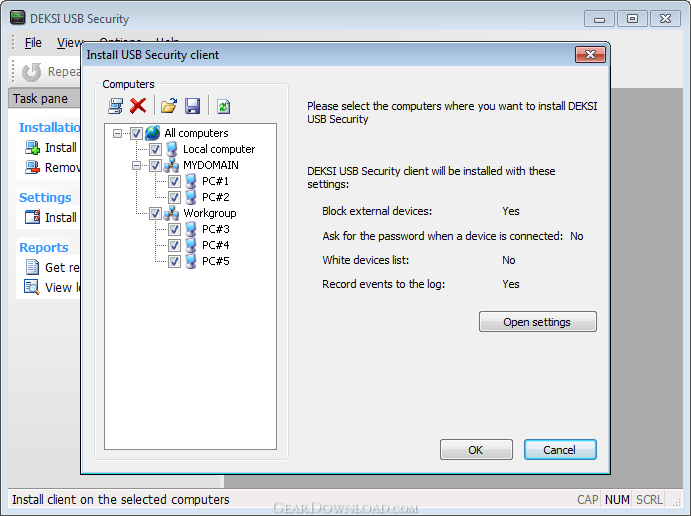The image size is (691, 516).
Task: Open the File menu
Action: pyautogui.click(x=33, y=43)
